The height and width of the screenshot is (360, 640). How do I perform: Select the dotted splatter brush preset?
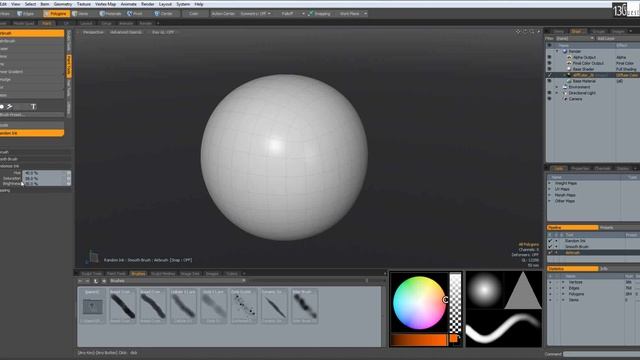point(244,306)
